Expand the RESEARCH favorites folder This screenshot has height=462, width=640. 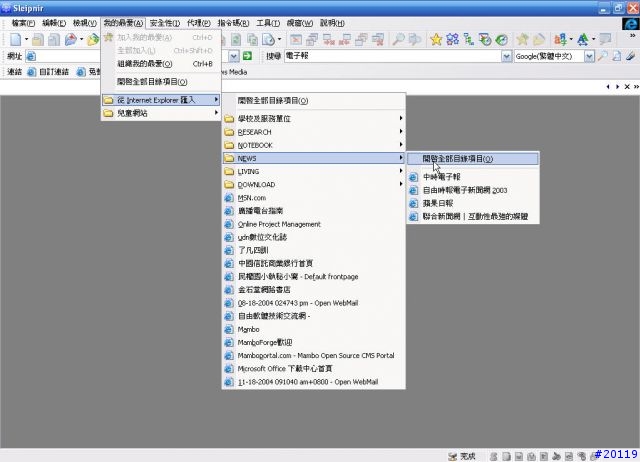(x=314, y=132)
